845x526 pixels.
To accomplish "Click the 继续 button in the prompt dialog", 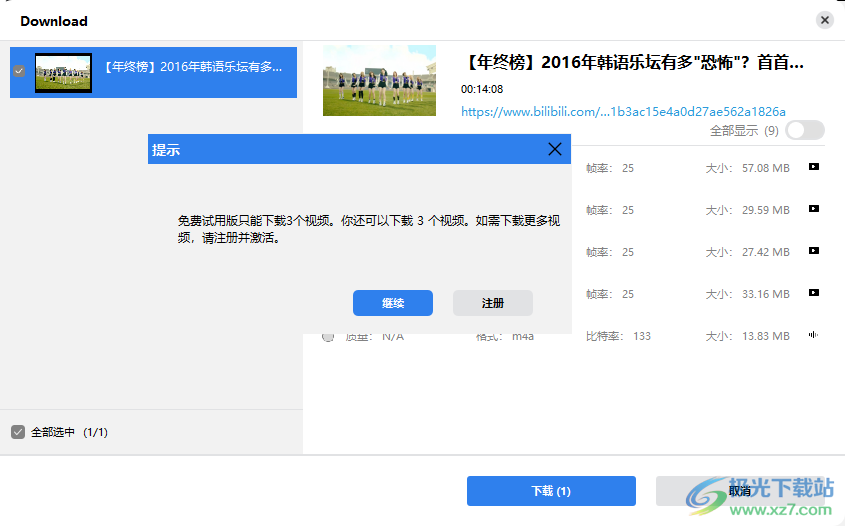I will (x=392, y=303).
